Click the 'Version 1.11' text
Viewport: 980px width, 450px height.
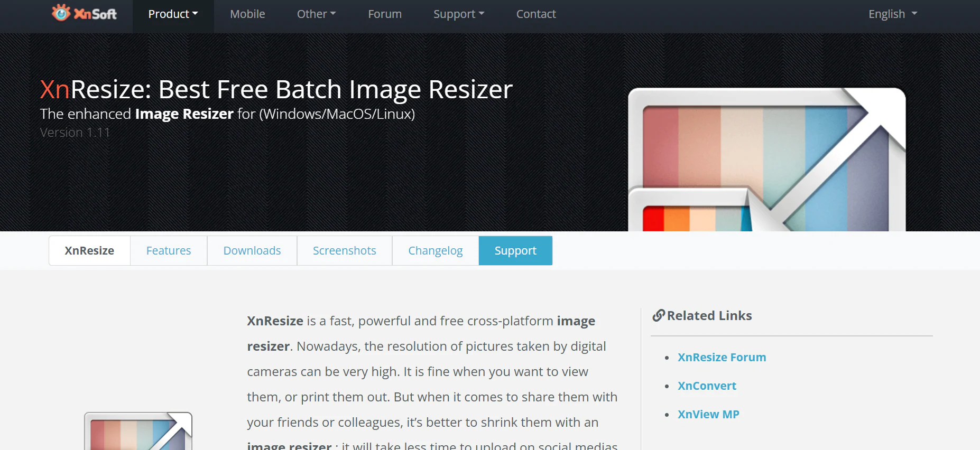pyautogui.click(x=75, y=133)
